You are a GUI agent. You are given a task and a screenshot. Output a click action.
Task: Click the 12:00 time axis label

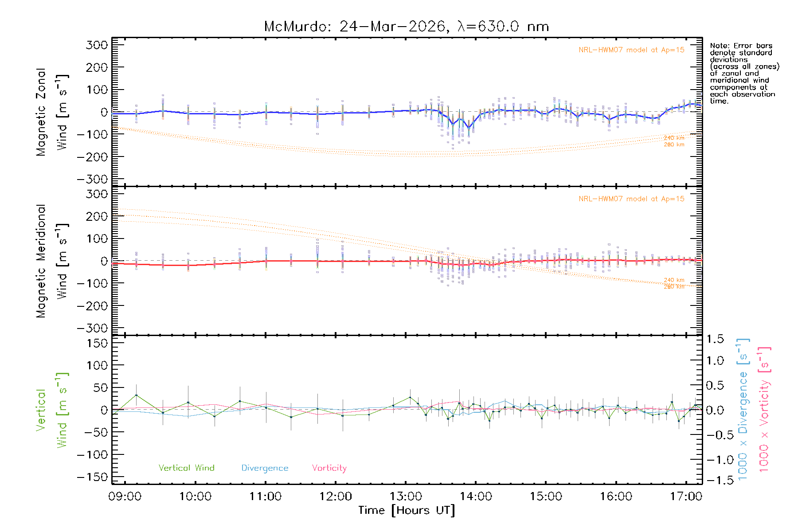click(335, 497)
